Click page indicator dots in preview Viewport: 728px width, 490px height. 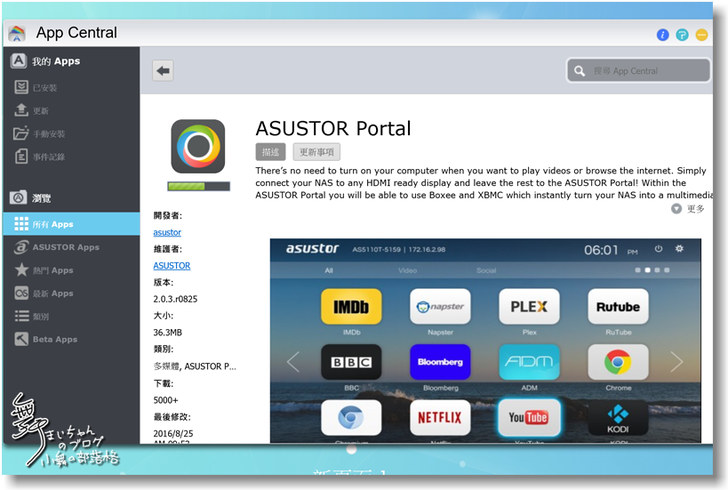652,270
